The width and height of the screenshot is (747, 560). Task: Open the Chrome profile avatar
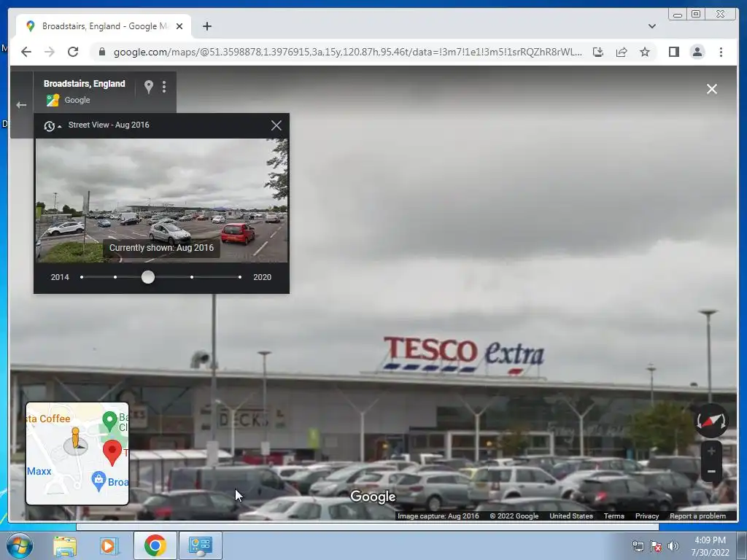[x=697, y=52]
